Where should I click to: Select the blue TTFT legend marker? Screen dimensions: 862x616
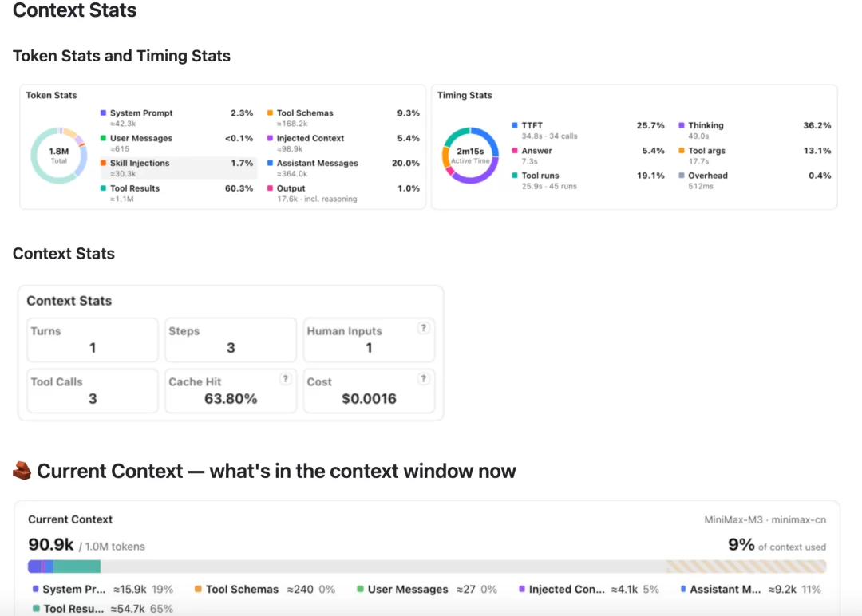[x=515, y=125]
